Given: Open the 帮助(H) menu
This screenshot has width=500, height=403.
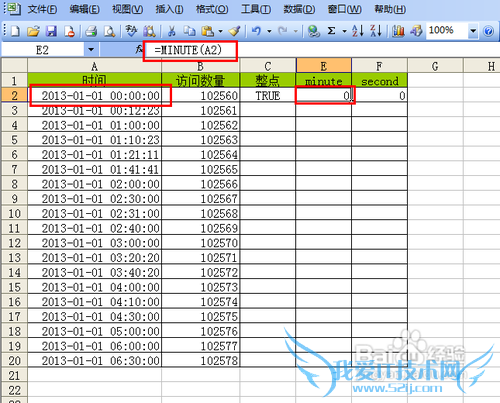Looking at the screenshot, I should [390, 9].
